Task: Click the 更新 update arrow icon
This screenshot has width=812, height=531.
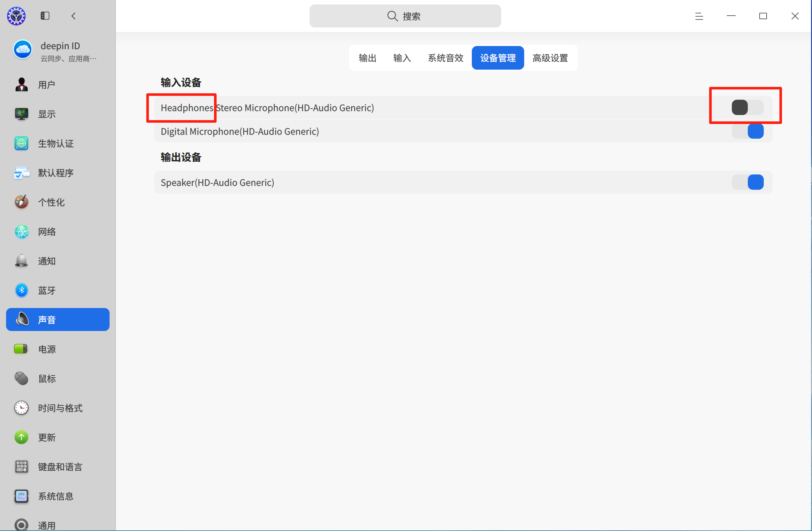Action: coord(21,437)
